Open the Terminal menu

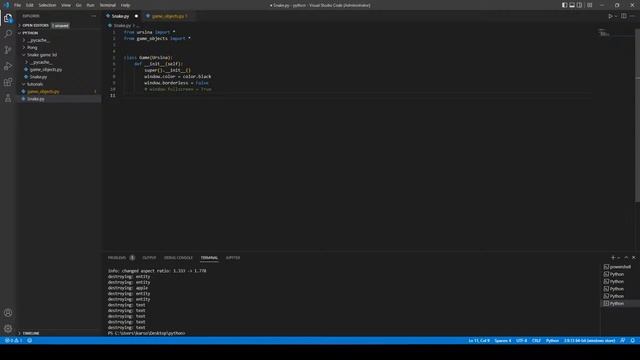[107, 5]
